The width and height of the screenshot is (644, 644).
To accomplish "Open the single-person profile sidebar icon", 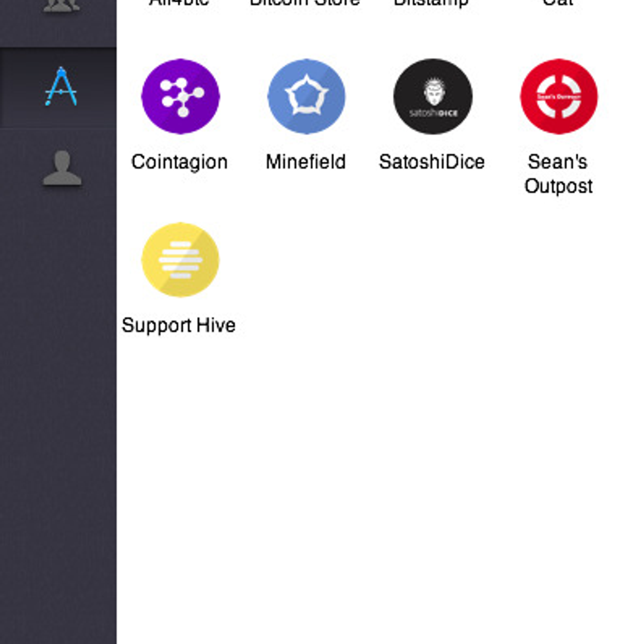I will click(x=62, y=168).
